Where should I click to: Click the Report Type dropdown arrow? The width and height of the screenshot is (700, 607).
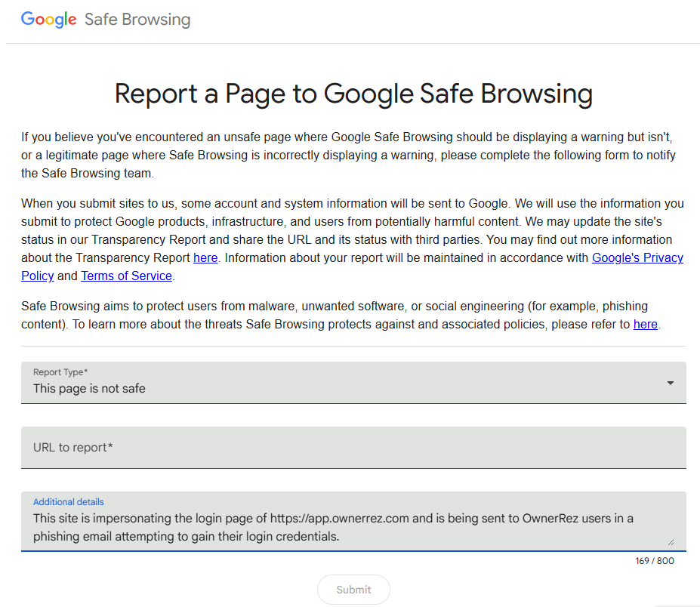670,383
